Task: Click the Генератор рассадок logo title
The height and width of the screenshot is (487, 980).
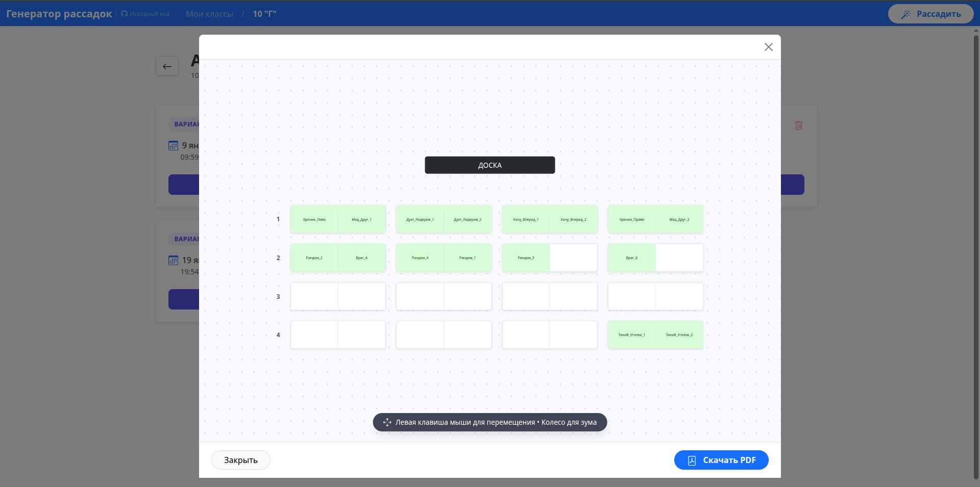Action: [59, 14]
